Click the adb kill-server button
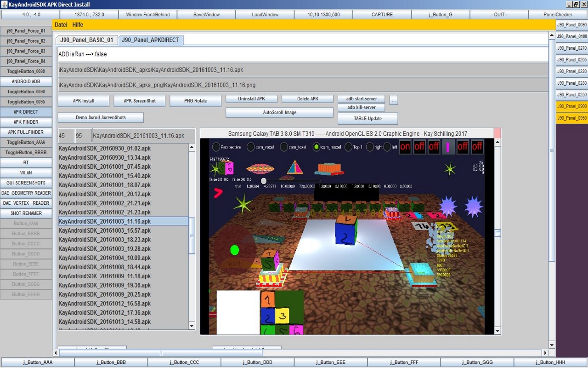This screenshot has height=368, width=588. pyautogui.click(x=361, y=108)
